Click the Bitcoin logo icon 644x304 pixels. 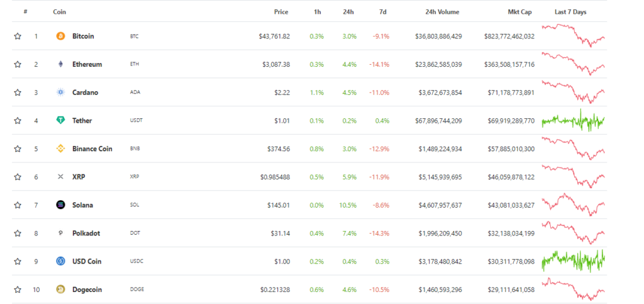point(61,37)
